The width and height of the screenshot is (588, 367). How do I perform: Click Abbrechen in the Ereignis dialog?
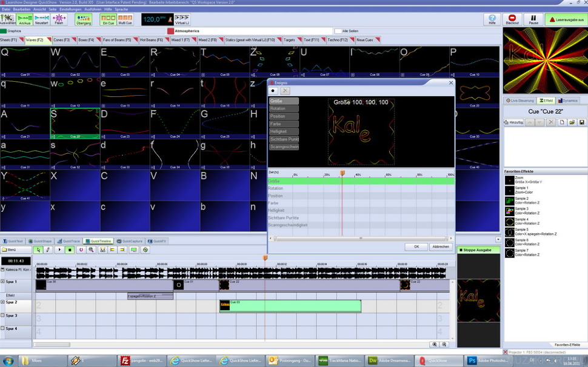tap(441, 246)
